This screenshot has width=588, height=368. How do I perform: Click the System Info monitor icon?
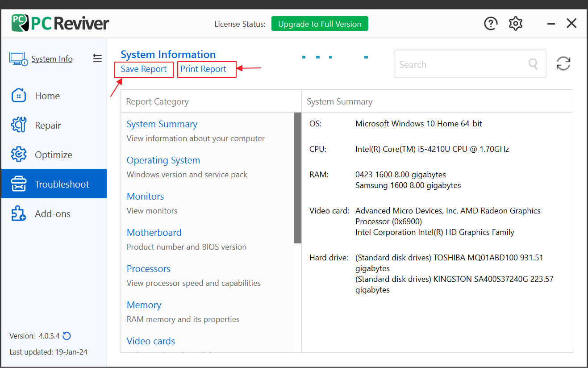click(18, 59)
